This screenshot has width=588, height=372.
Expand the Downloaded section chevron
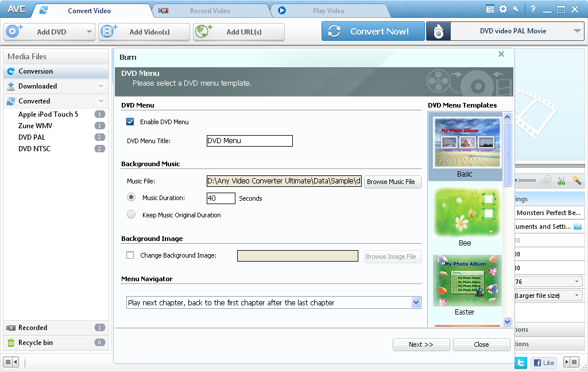click(x=101, y=86)
